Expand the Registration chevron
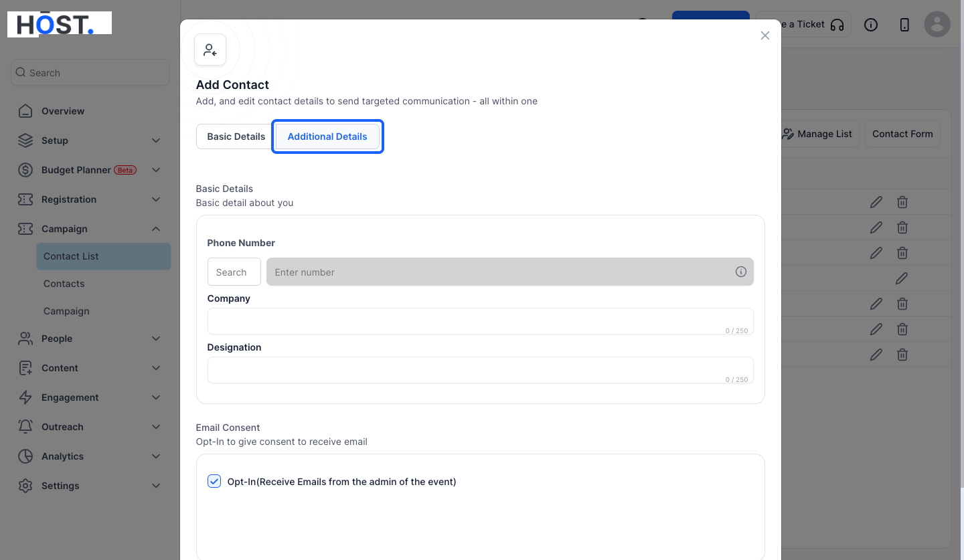This screenshot has width=964, height=560. (156, 199)
